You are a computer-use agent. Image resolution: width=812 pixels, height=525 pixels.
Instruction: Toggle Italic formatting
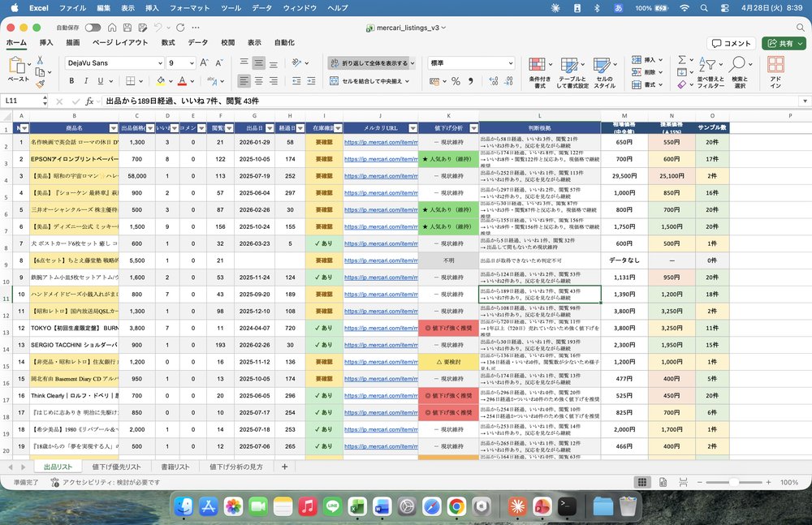pyautogui.click(x=86, y=81)
